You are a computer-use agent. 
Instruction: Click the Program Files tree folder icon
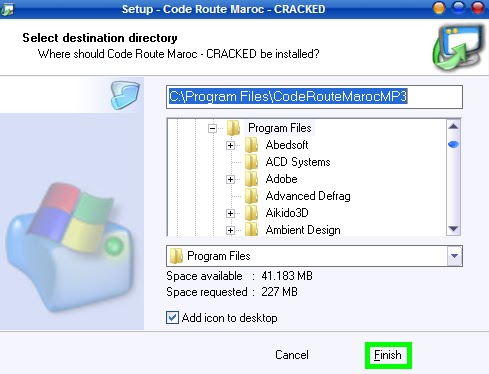pos(233,128)
